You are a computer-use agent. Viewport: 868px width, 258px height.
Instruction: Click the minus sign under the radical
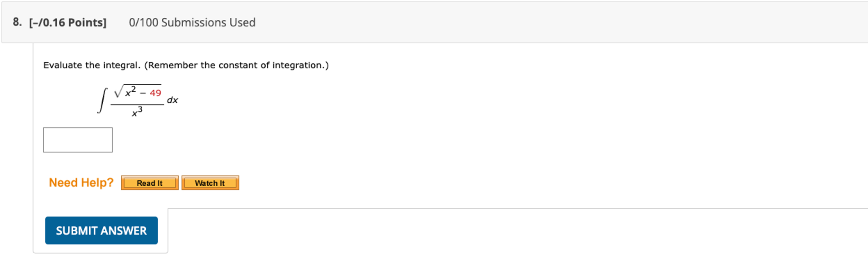tap(143, 93)
